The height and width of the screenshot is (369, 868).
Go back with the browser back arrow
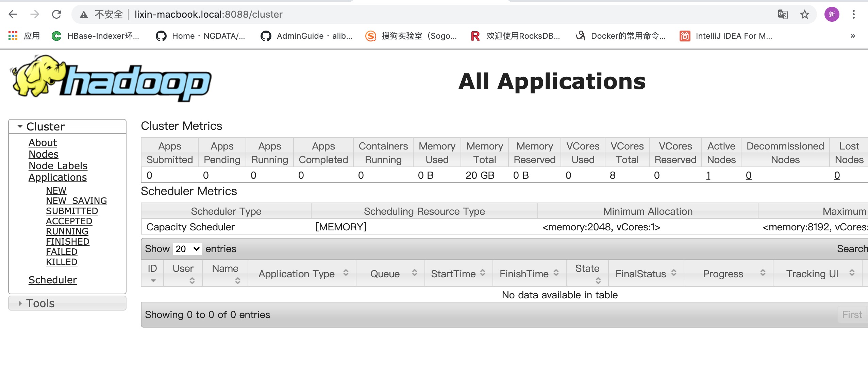pos(13,14)
